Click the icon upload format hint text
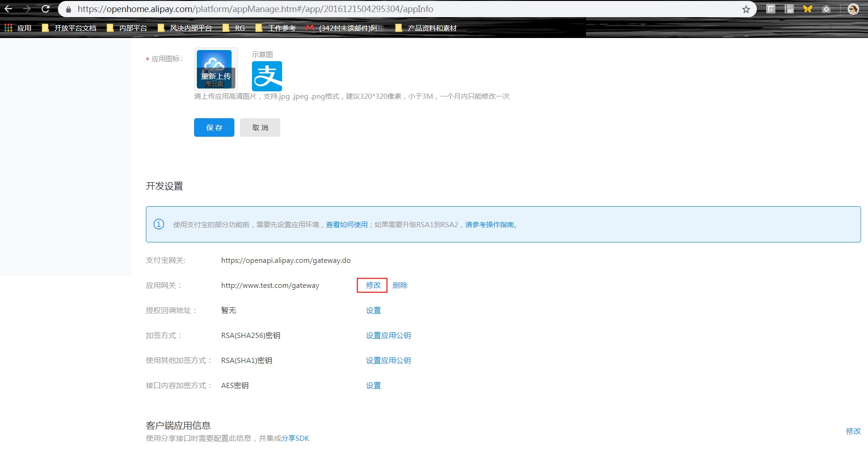The height and width of the screenshot is (451, 868). [x=352, y=96]
